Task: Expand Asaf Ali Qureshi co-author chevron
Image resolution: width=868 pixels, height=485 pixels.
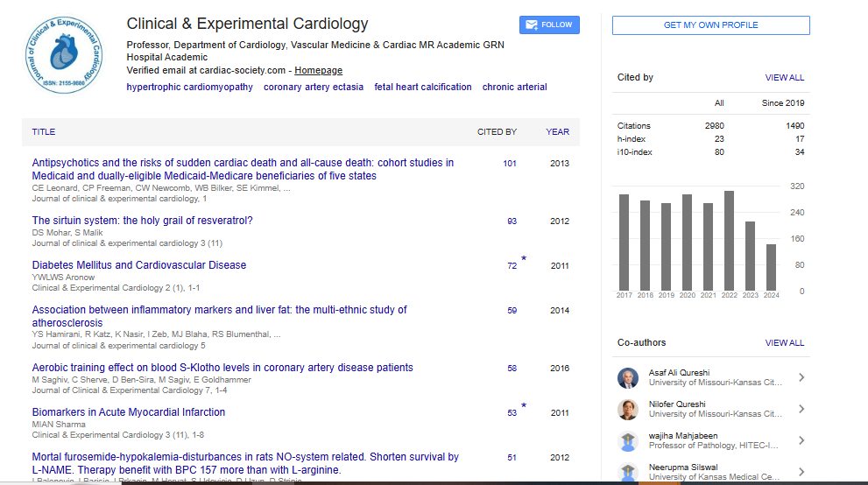Action: point(801,378)
